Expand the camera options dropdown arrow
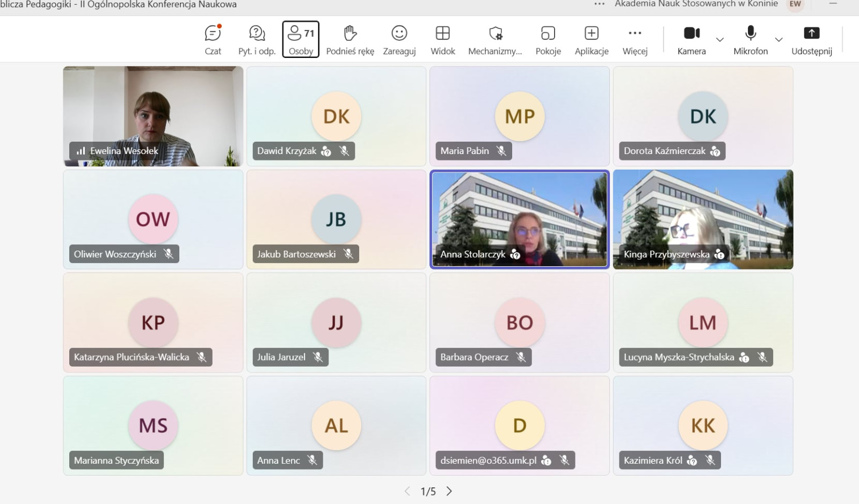The height and width of the screenshot is (504, 859). click(720, 40)
